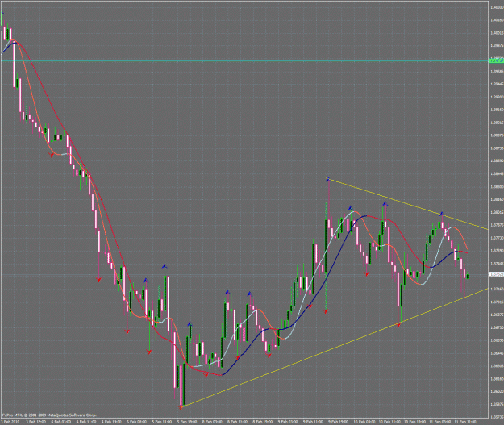
Task: Click the blue arrow touching the upper trendline near 11 Feb
Action: tap(441, 214)
